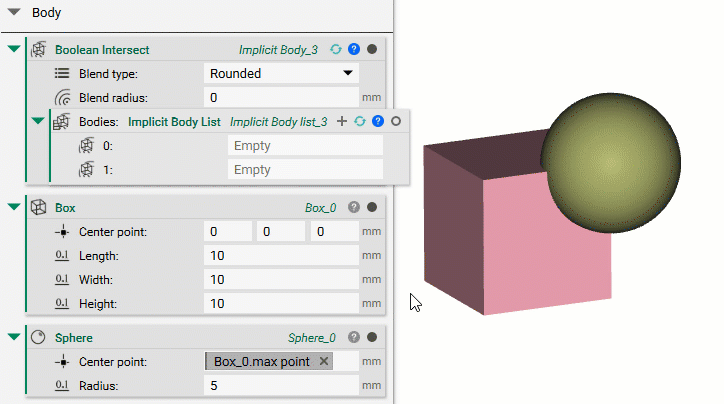Collapse the Boolean Intersect block
The width and height of the screenshot is (724, 404).
coord(14,48)
